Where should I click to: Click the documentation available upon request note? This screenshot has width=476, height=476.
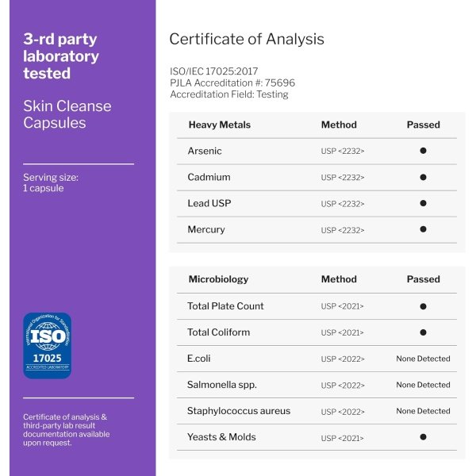click(x=66, y=429)
